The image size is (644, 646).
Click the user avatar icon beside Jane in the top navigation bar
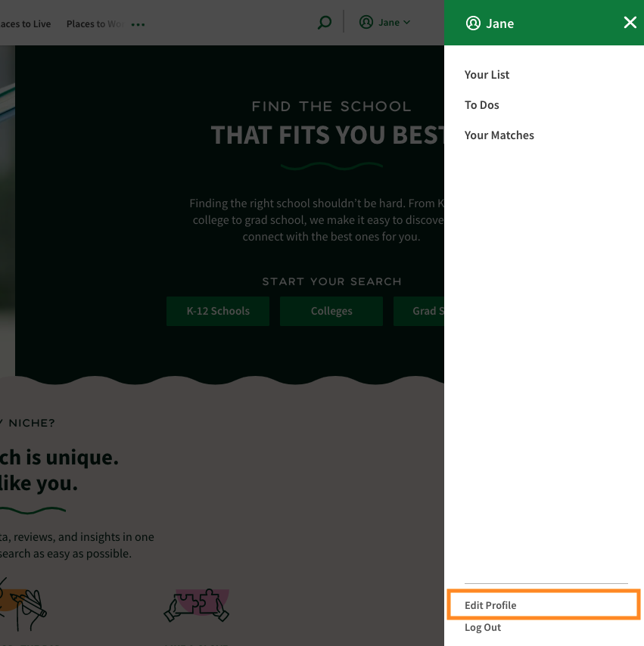pyautogui.click(x=366, y=23)
